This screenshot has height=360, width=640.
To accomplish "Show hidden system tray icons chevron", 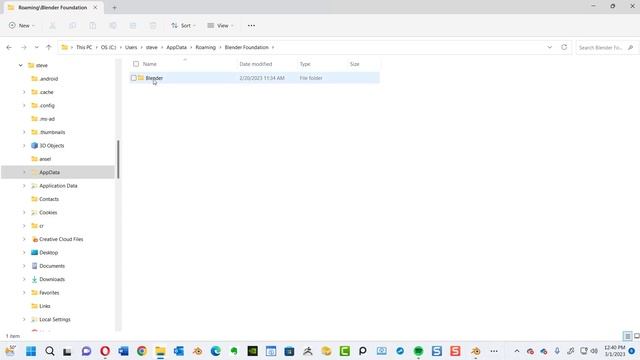I will tap(517, 351).
